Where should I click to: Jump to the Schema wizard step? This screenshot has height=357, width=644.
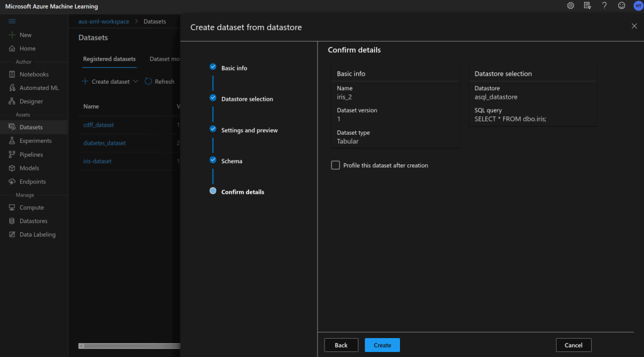(231, 161)
